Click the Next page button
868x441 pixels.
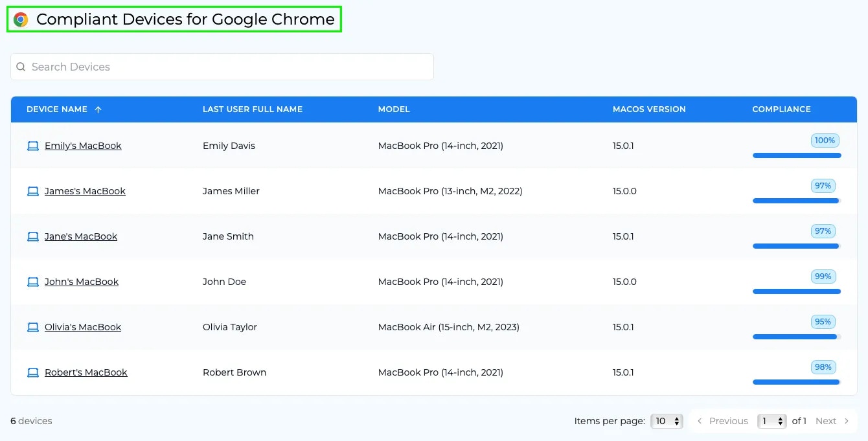(x=832, y=421)
